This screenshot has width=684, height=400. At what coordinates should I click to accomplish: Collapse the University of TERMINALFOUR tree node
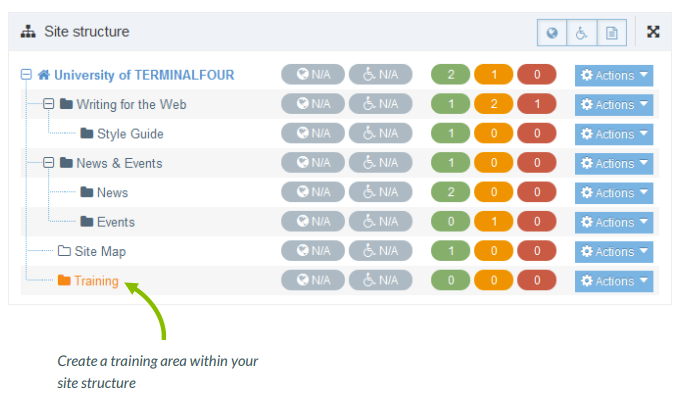click(26, 75)
